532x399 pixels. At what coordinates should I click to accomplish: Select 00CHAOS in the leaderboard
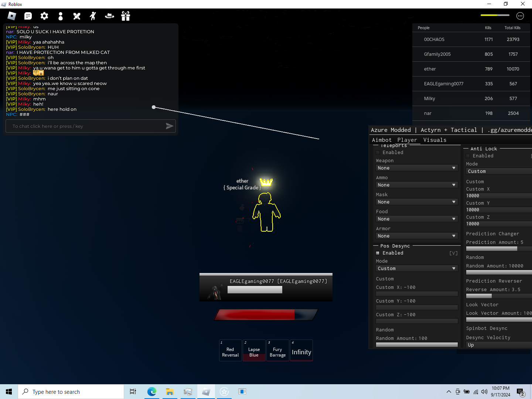point(471,40)
